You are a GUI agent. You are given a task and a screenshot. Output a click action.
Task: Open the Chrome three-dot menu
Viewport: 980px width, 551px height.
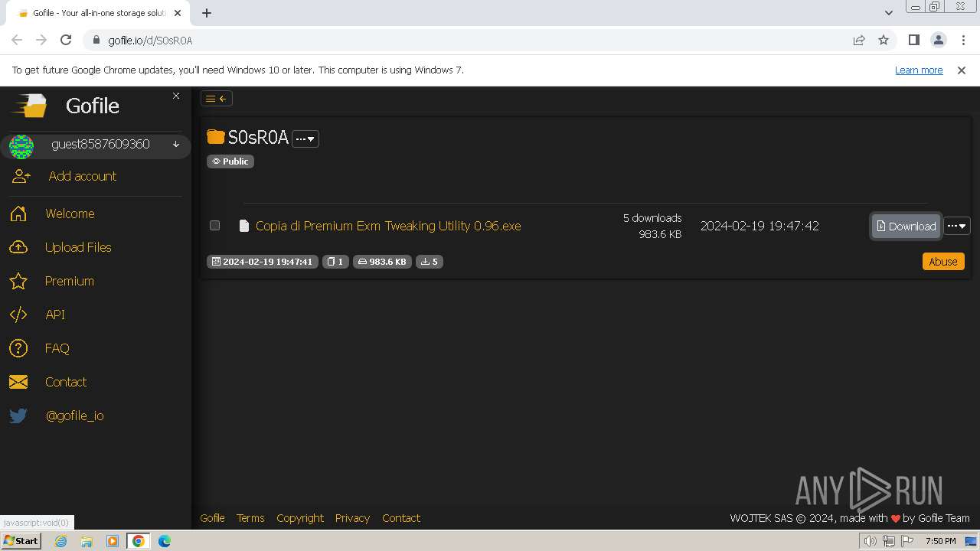tap(963, 40)
